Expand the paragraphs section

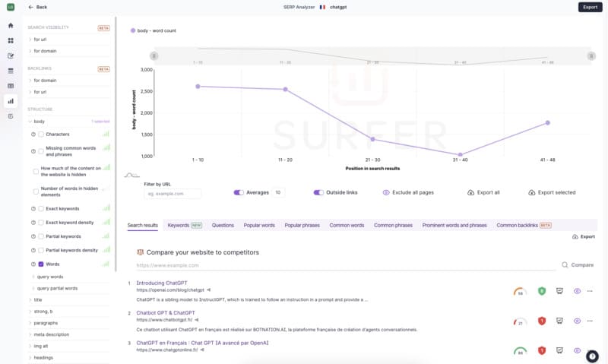[46, 323]
